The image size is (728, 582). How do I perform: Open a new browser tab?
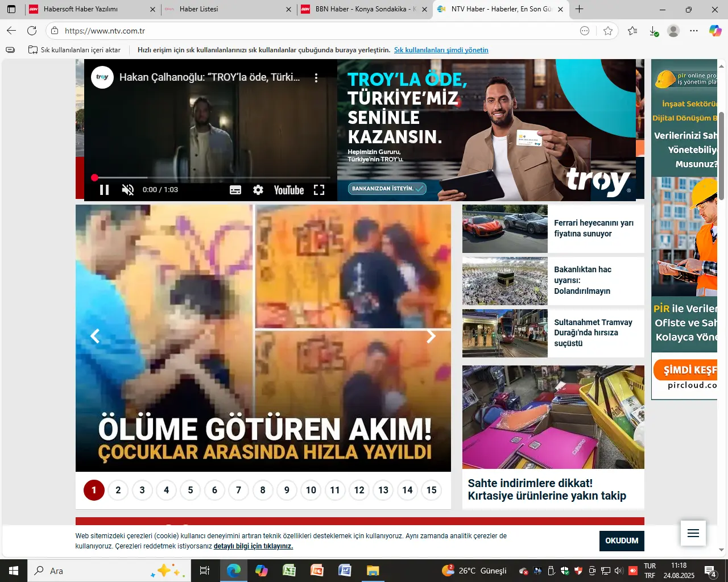click(579, 9)
